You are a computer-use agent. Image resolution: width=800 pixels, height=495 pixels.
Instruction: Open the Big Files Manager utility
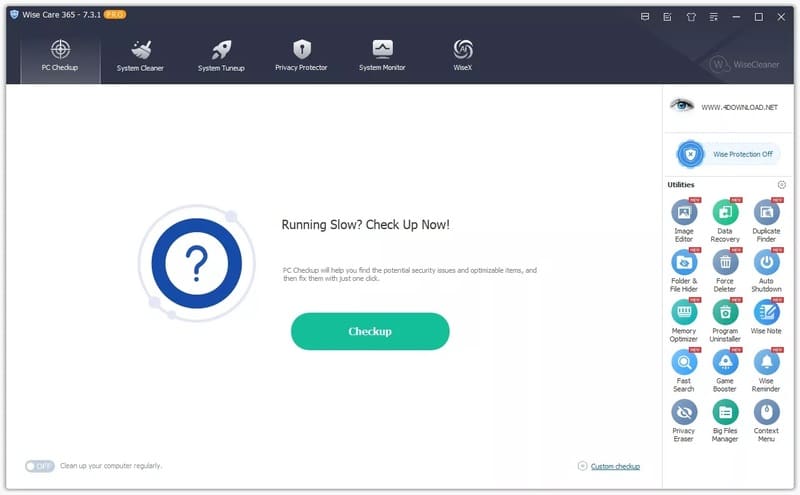click(725, 420)
